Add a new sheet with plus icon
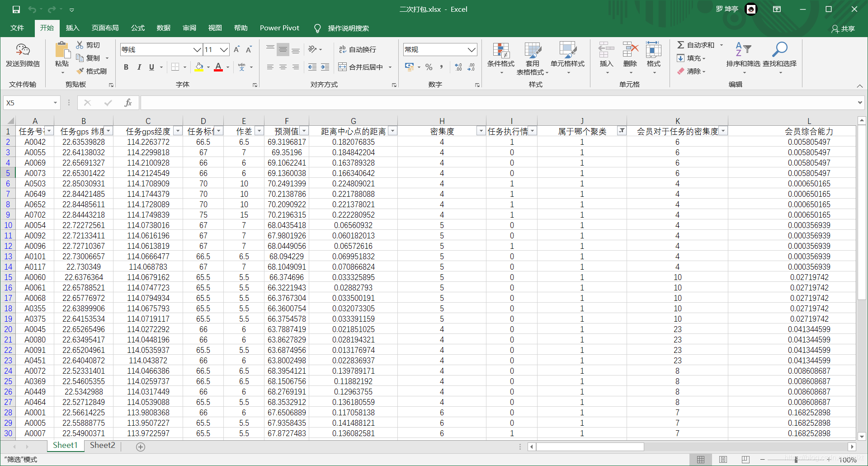The width and height of the screenshot is (868, 466). (141, 447)
